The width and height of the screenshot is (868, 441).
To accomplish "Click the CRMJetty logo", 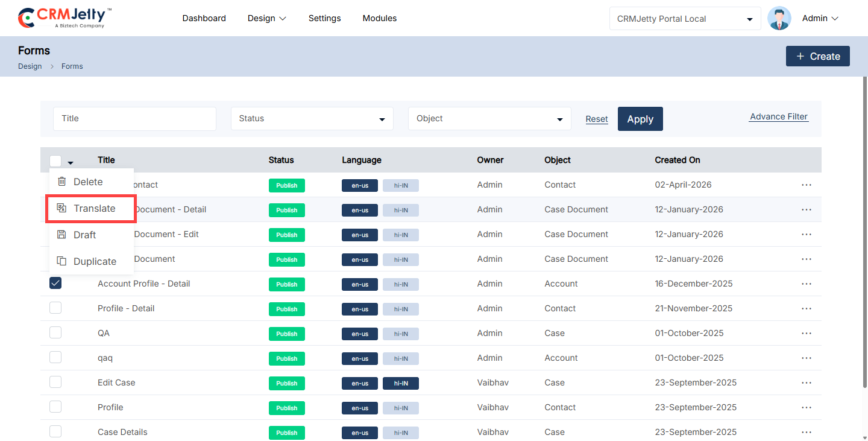I will (65, 18).
